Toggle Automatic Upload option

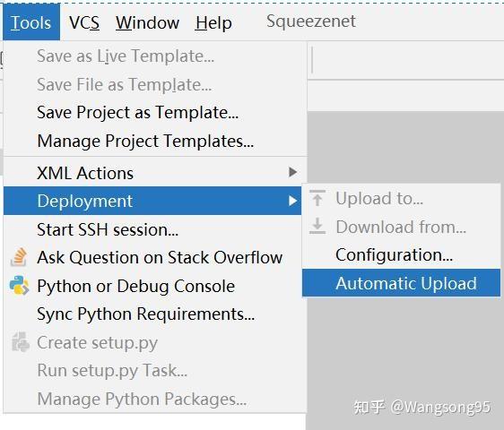pos(401,283)
